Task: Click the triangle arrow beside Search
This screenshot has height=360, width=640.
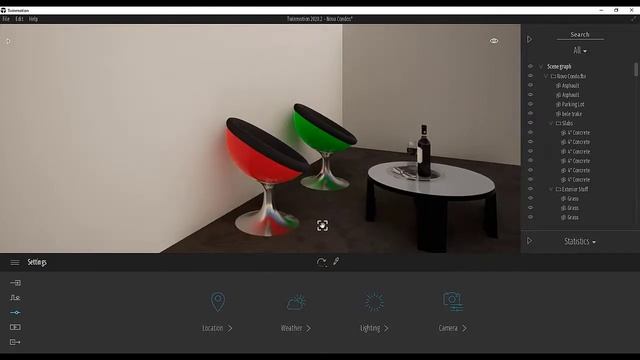Action: pyautogui.click(x=529, y=40)
